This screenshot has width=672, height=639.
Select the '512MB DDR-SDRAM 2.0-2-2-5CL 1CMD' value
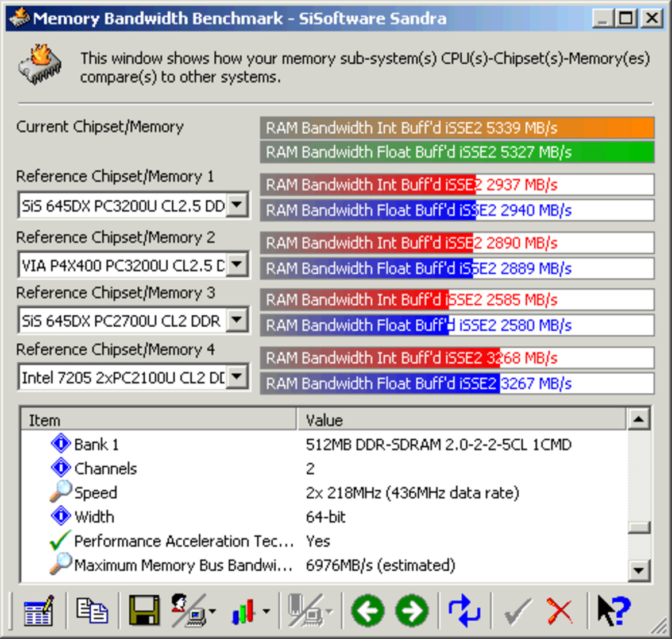(x=438, y=444)
